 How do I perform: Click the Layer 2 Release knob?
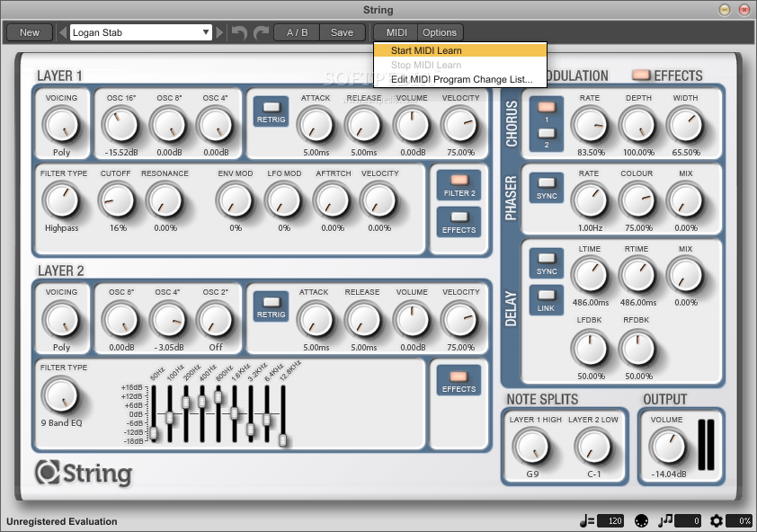(x=363, y=320)
